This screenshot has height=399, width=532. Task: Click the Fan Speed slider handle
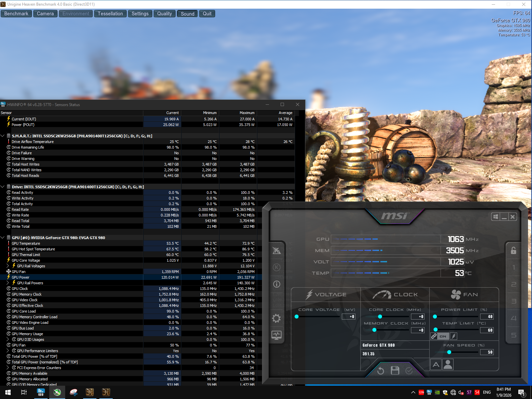coord(449,352)
